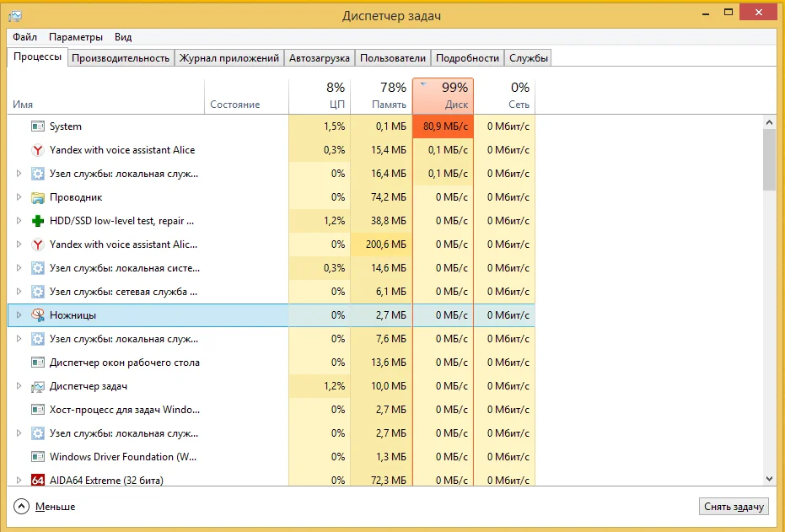Click the Диспетчер задач process row icon
785x532 pixels.
pyautogui.click(x=37, y=386)
